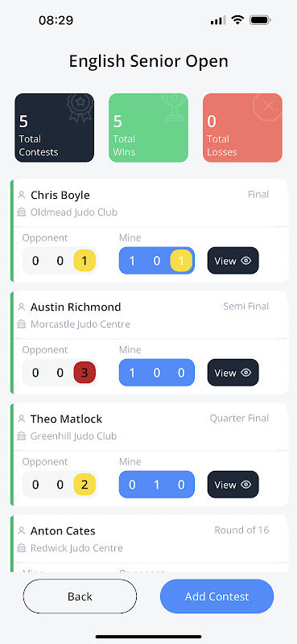Screen dimensions: 297x644
Task: Click the building icon beside Morcastle Judo Centre
Action: click(x=22, y=324)
